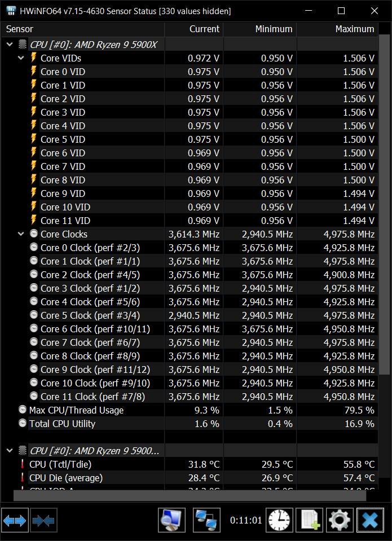This screenshot has width=392, height=541.
Task: Click the shrink columns arrows button
Action: click(43, 520)
